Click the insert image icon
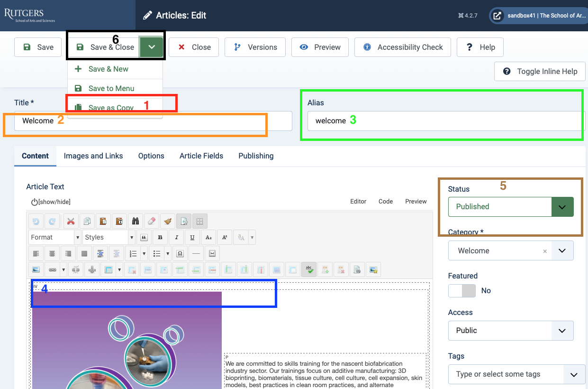This screenshot has width=588, height=389. coord(36,269)
